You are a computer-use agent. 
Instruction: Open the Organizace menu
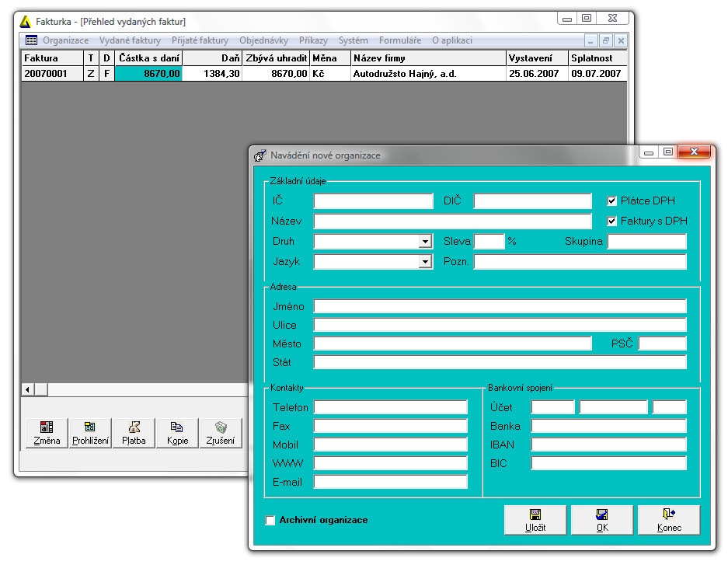65,40
